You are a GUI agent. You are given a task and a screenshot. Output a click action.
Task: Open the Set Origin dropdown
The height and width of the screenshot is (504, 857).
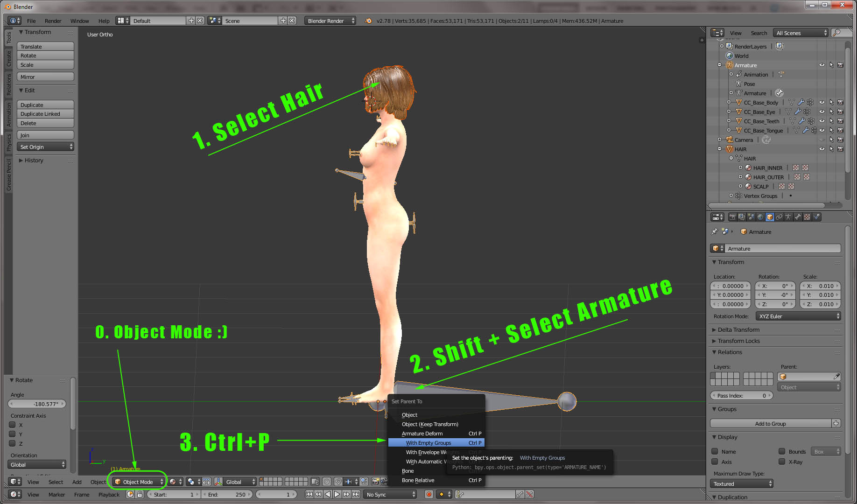pyautogui.click(x=45, y=147)
